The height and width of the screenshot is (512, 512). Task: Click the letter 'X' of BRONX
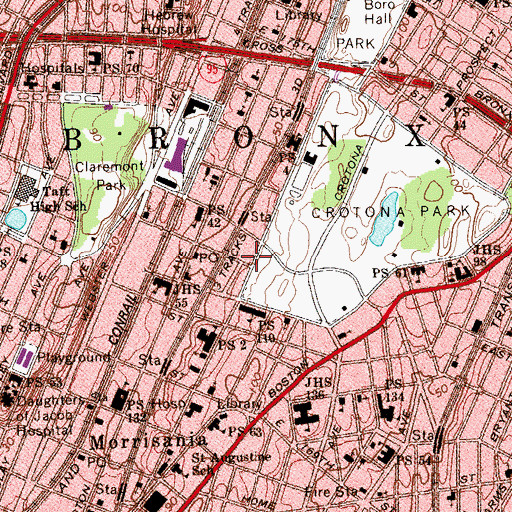(416, 136)
